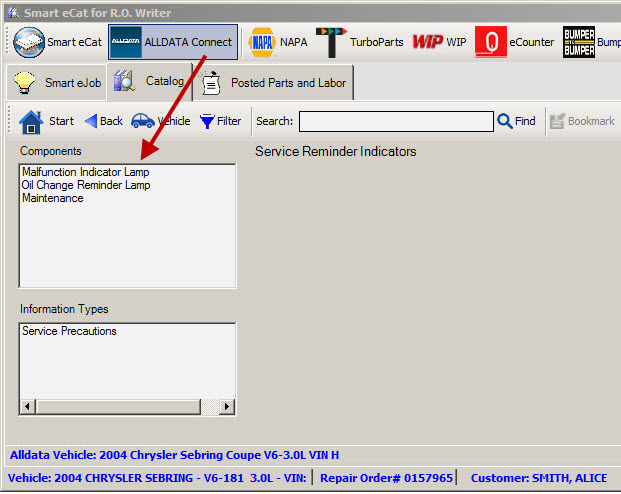Select Malfunction Indicator Lamp component

pos(86,172)
